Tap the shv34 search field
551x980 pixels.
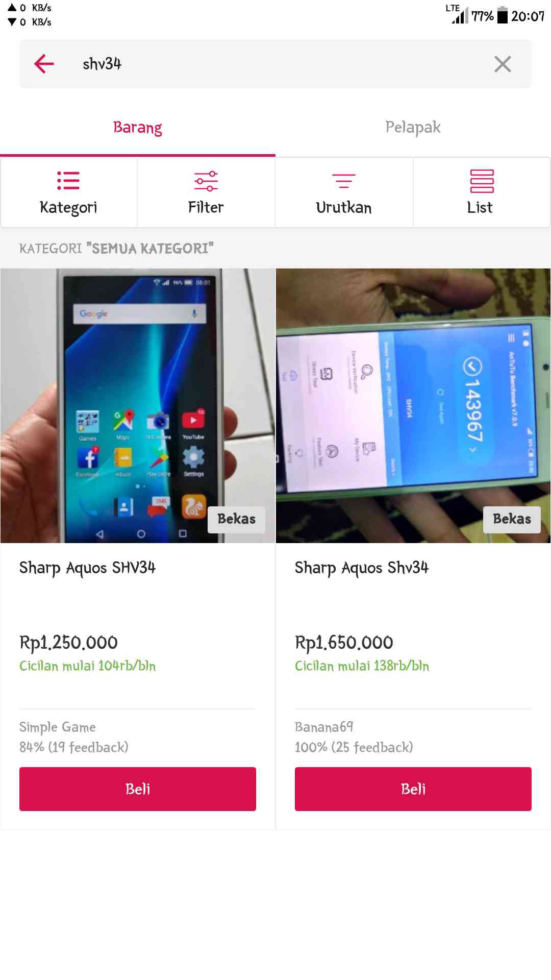(275, 64)
